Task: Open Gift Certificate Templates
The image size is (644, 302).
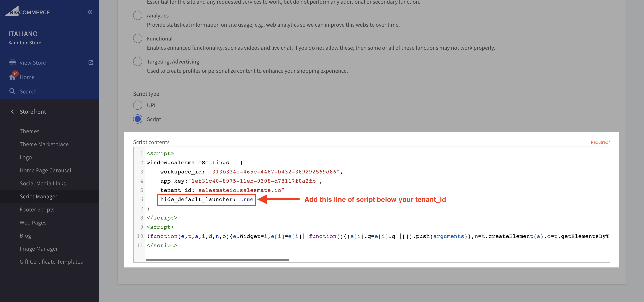Action: pos(51,262)
